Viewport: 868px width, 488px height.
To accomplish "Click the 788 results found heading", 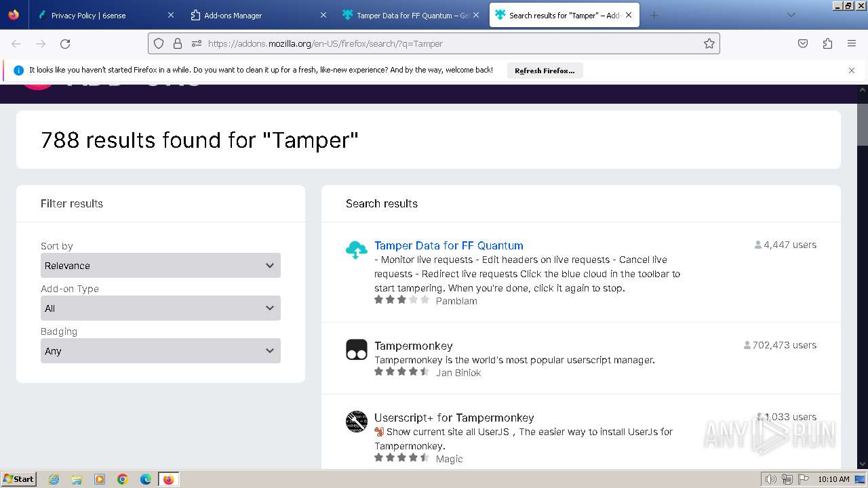I will tap(199, 140).
